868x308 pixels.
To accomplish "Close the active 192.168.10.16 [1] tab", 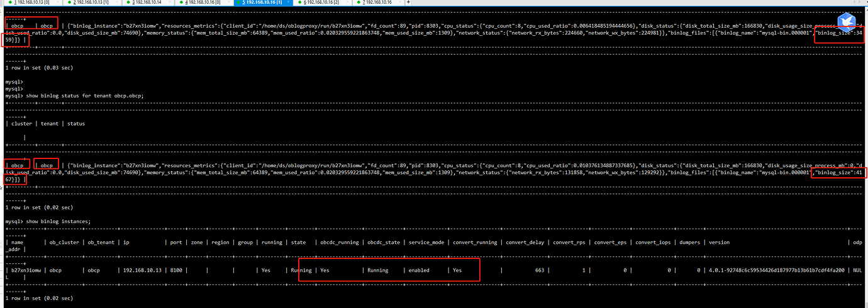I will point(289,3).
